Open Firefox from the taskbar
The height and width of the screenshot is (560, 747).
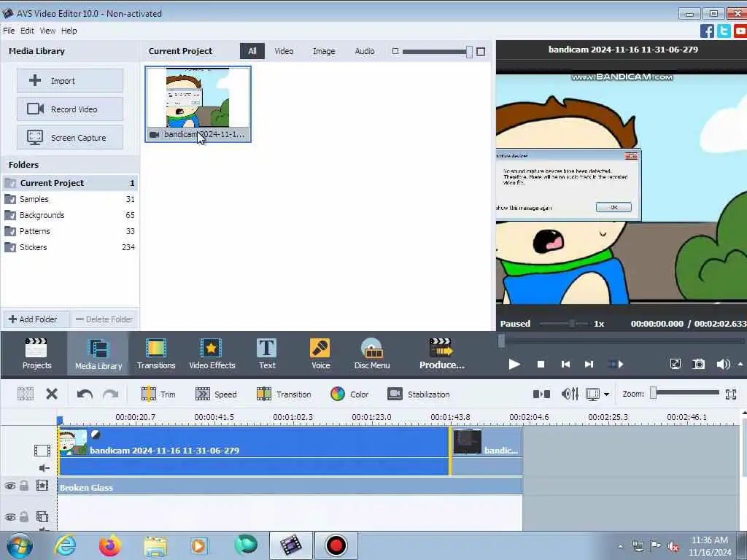109,545
